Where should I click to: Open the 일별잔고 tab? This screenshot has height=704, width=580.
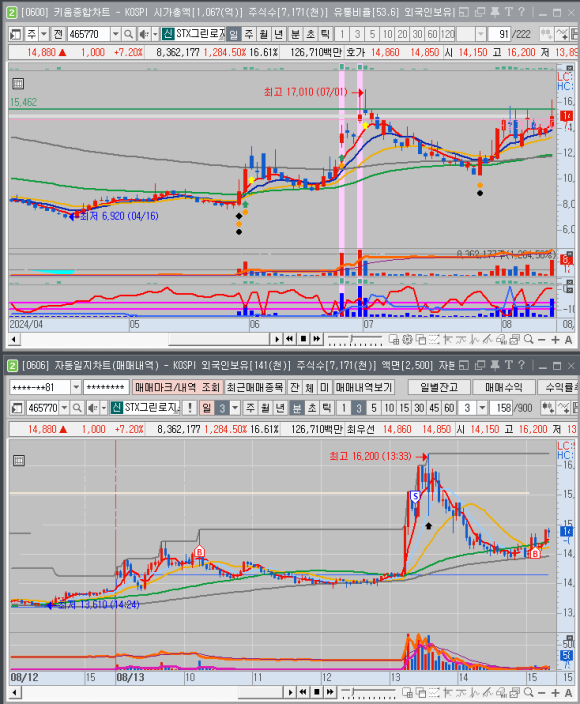click(439, 387)
